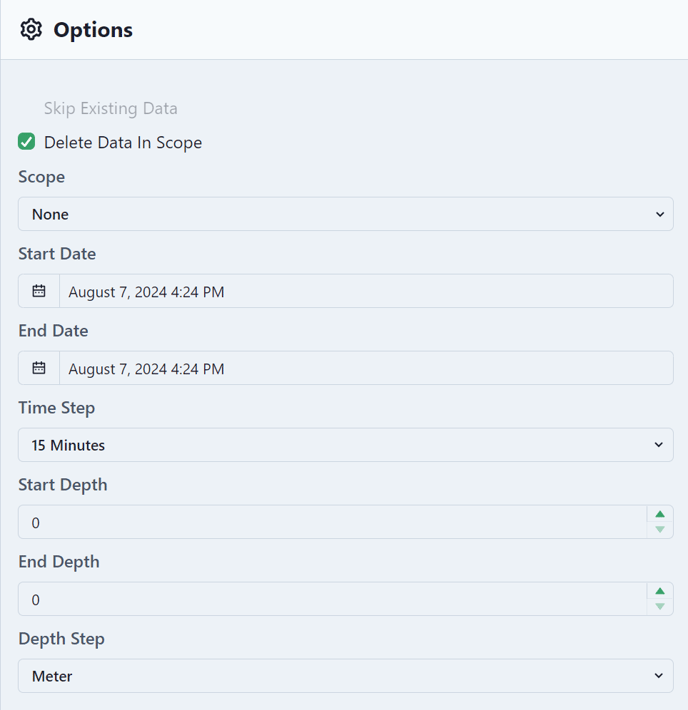Click the Options panel header title

(x=93, y=30)
